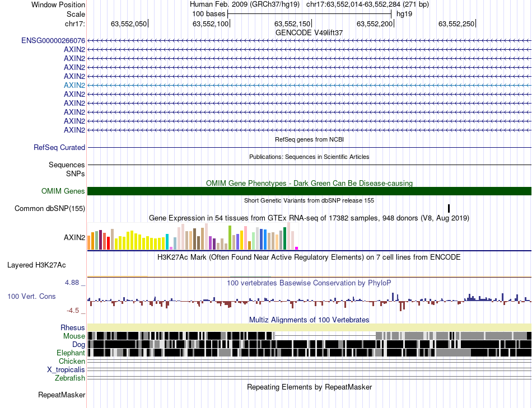Select the Mouse alignment row label
The width and height of the screenshot is (532, 408).
click(74, 336)
